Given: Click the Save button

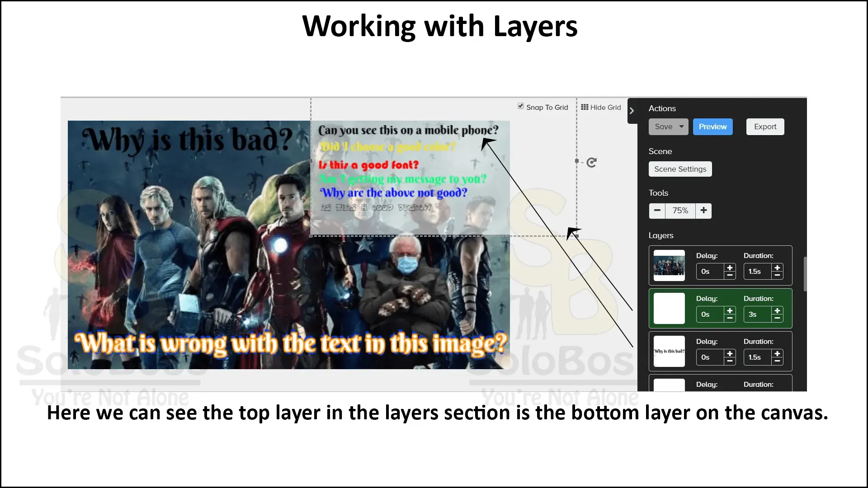Looking at the screenshot, I should [663, 127].
